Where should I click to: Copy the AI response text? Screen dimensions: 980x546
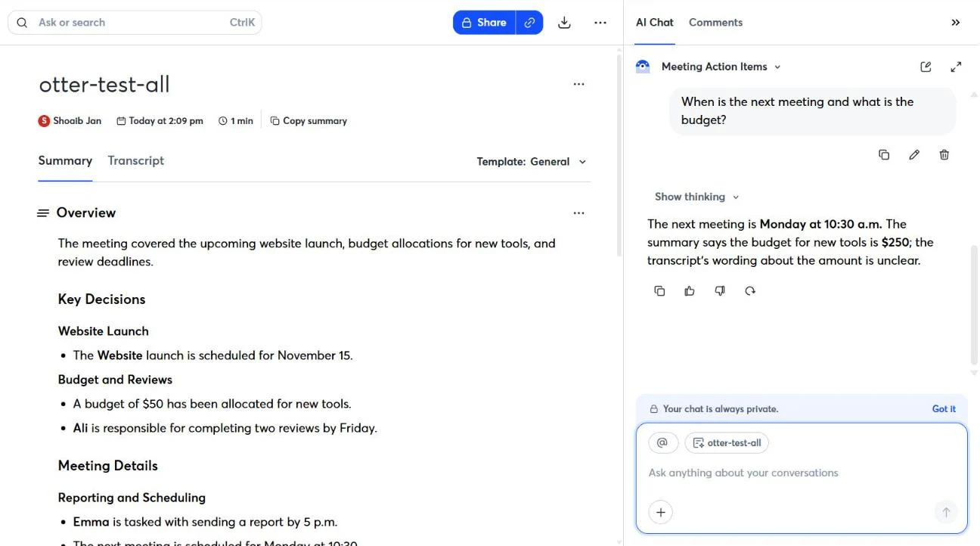(x=659, y=290)
